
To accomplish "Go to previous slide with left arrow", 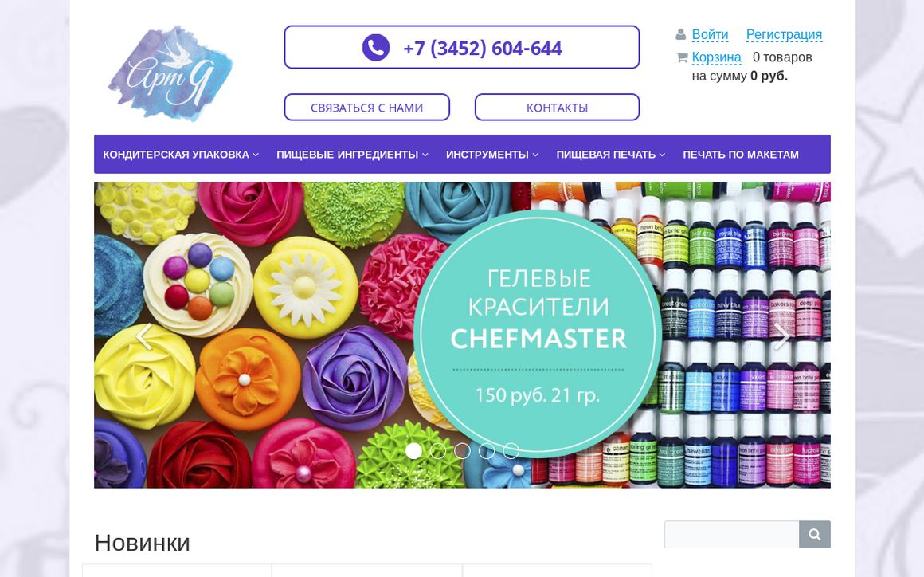I will click(x=144, y=336).
